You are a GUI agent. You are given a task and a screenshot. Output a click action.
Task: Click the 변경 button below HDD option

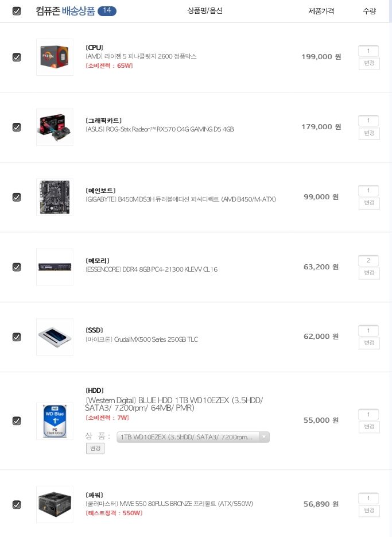tap(95, 448)
